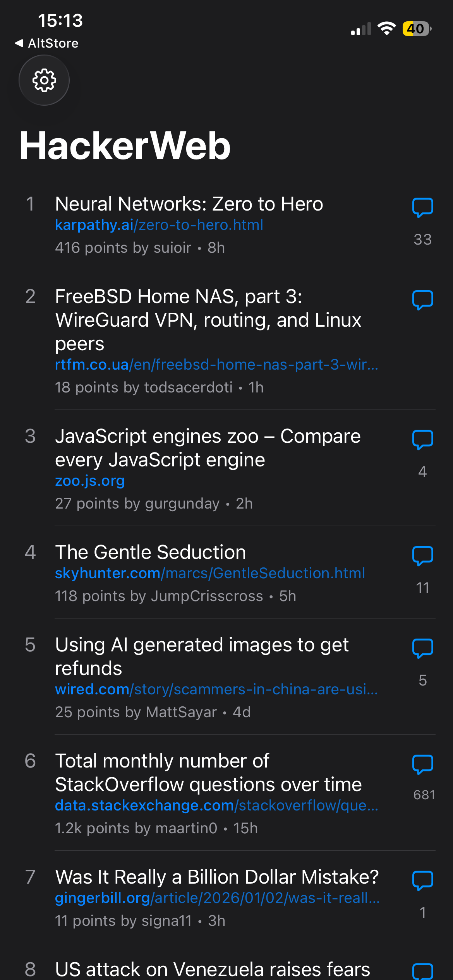Tap the HackerWeb title heading
The image size is (453, 980).
pyautogui.click(x=125, y=146)
